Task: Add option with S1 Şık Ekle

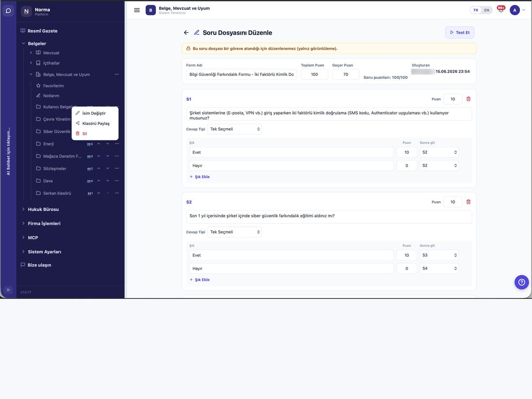Action: [199, 177]
